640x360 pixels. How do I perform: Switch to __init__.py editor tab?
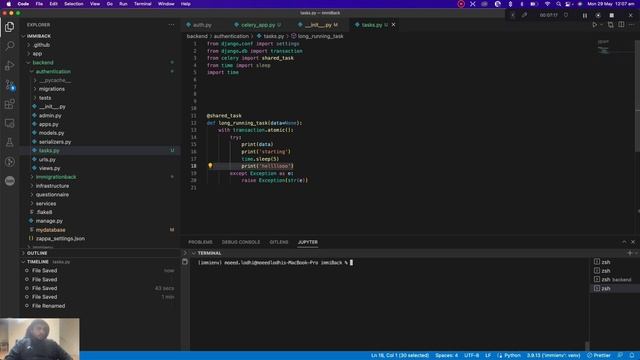point(318,25)
